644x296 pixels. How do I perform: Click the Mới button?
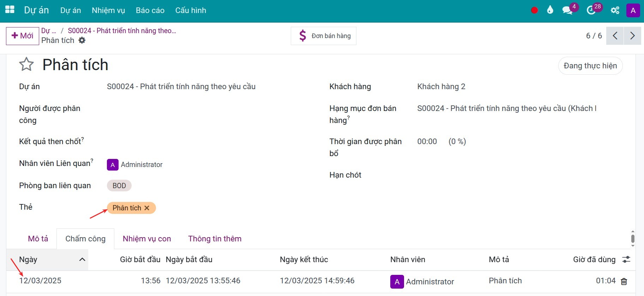click(23, 36)
